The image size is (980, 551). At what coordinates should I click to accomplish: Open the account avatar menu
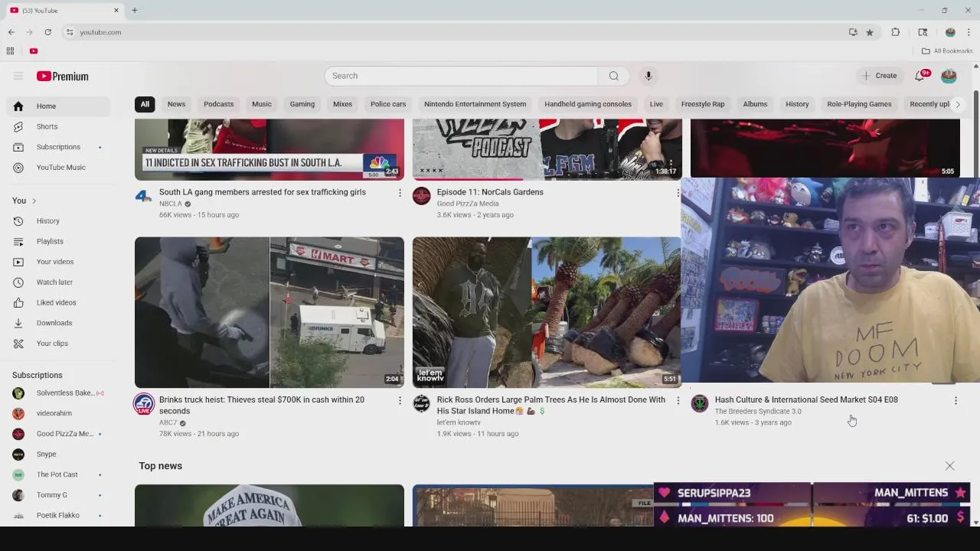tap(949, 76)
